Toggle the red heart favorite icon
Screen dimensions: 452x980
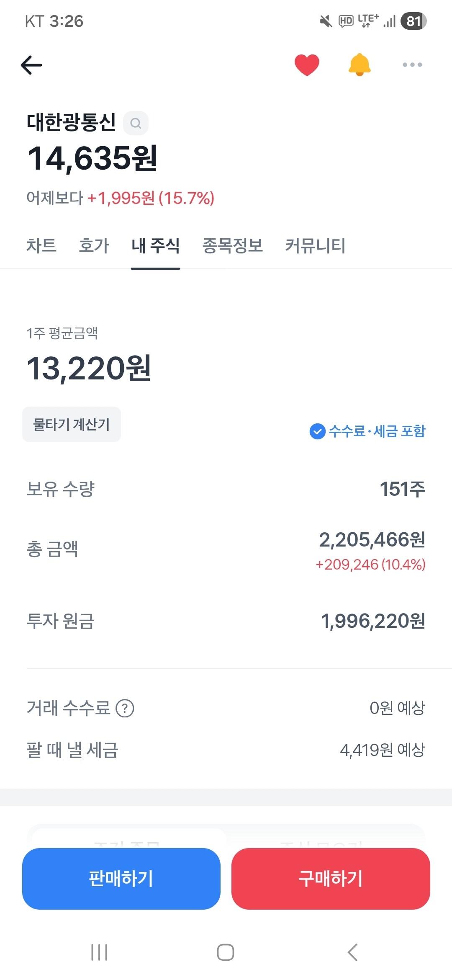point(307,65)
